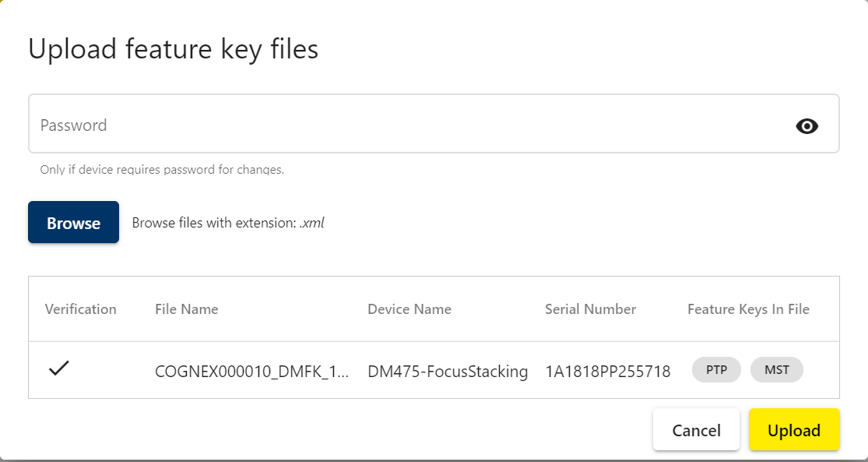The image size is (868, 462).
Task: Click the Serial Number column header
Action: [x=590, y=309]
